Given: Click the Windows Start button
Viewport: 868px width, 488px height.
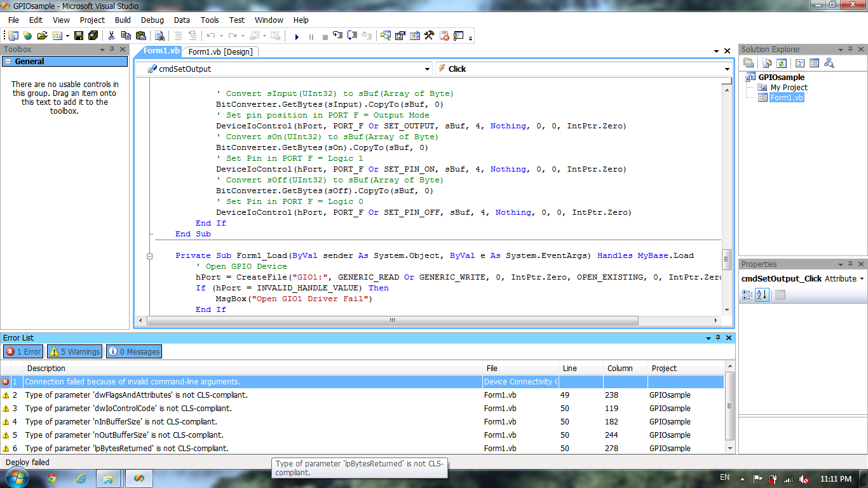Looking at the screenshot, I should point(17,478).
